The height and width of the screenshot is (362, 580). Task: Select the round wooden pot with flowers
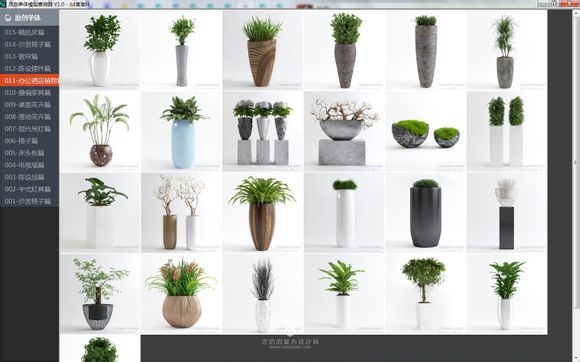[x=181, y=294]
